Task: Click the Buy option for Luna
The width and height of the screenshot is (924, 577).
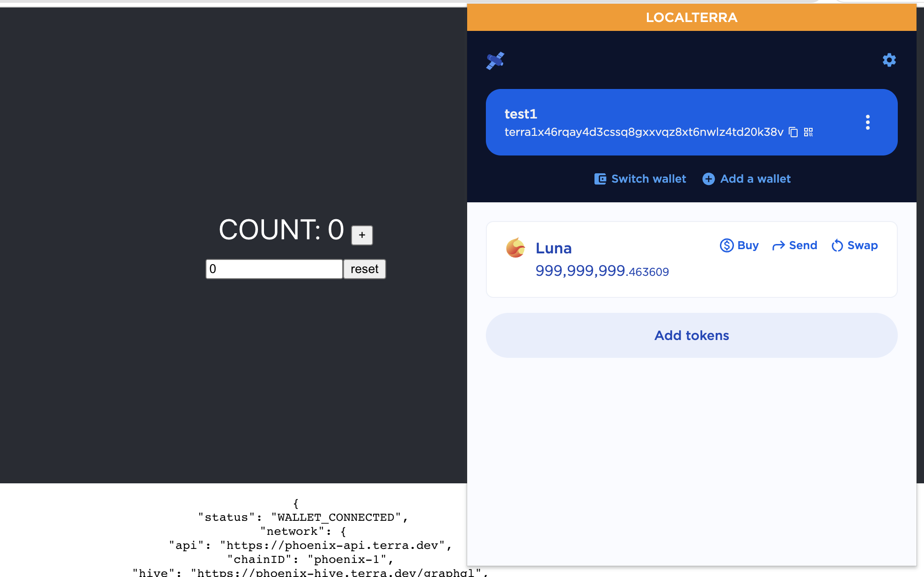Action: pyautogui.click(x=739, y=245)
